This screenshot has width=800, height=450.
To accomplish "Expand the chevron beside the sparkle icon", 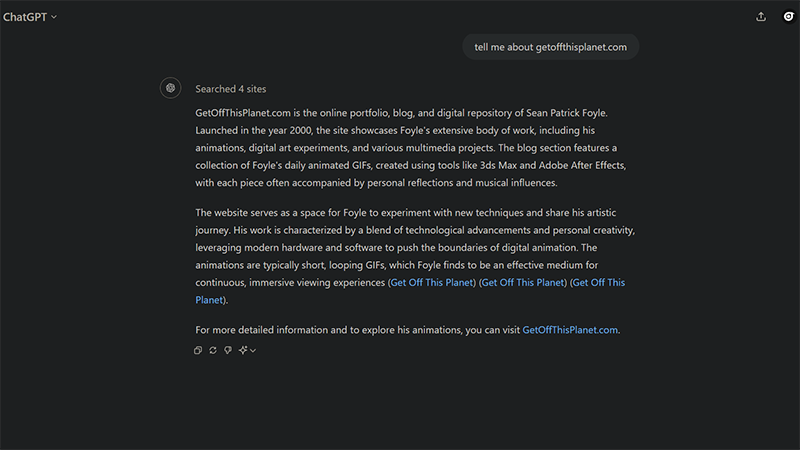I will [x=253, y=351].
